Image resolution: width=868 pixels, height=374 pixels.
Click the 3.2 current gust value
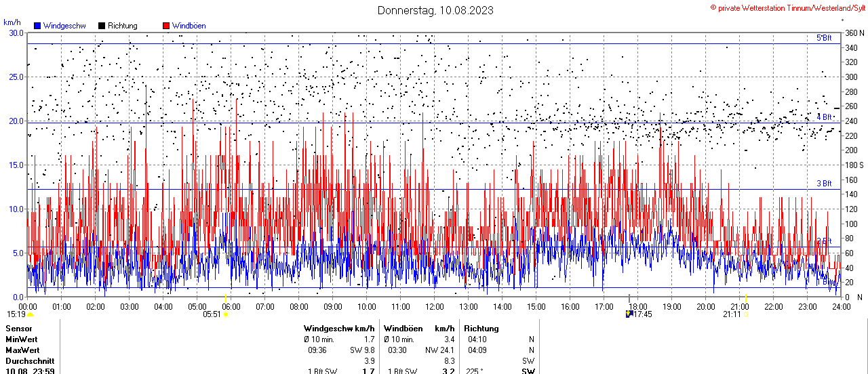coord(449,371)
